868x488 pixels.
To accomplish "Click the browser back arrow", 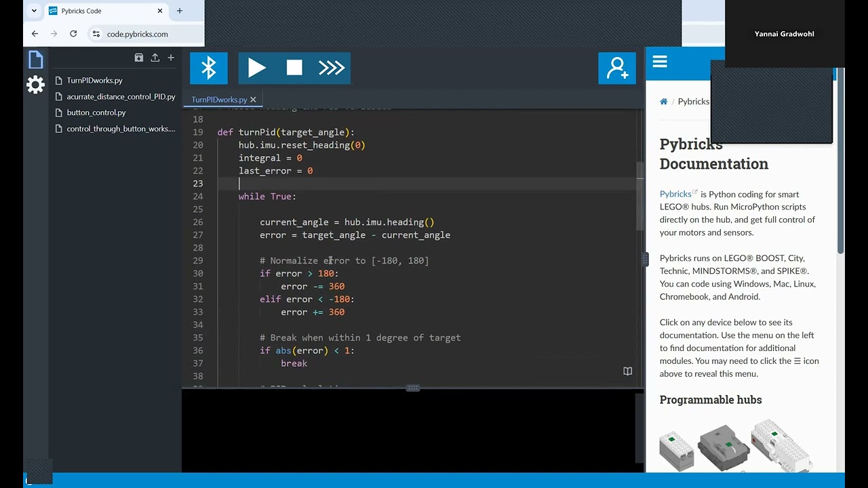I will [35, 34].
